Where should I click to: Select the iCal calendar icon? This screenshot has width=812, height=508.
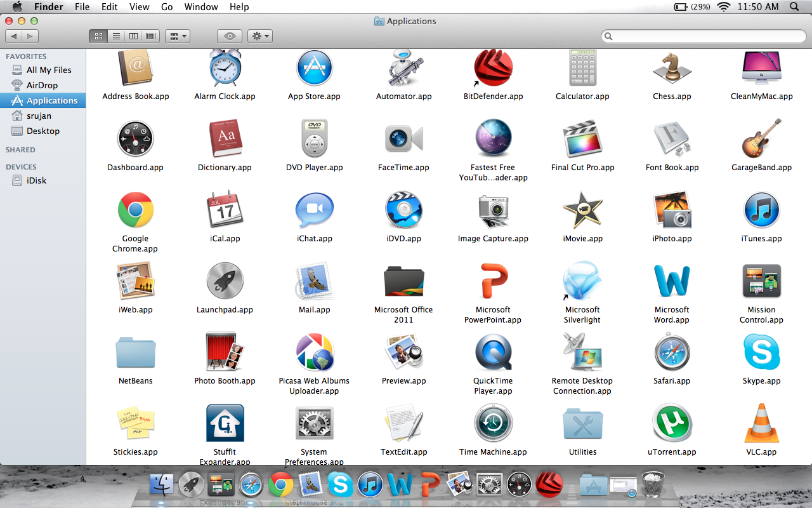225,210
